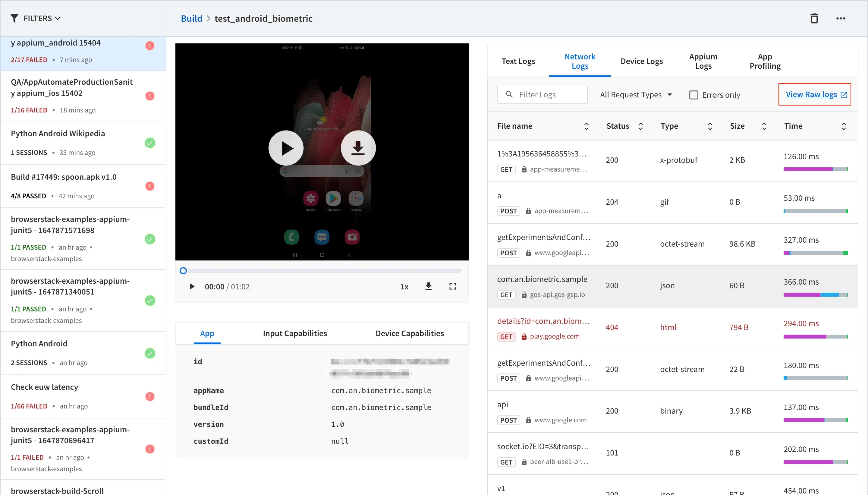Click the large play button on video
Image resolution: width=868 pixels, height=495 pixels.
[286, 148]
